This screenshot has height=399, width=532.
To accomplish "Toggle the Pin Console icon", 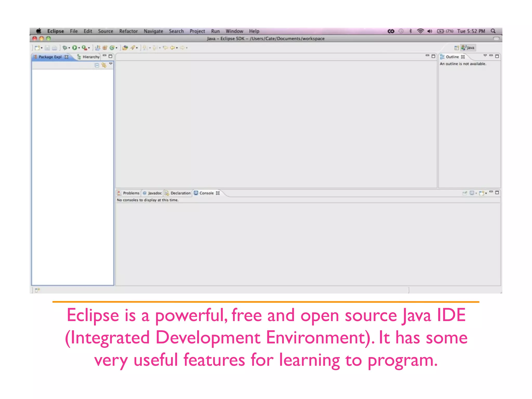I will pos(464,193).
